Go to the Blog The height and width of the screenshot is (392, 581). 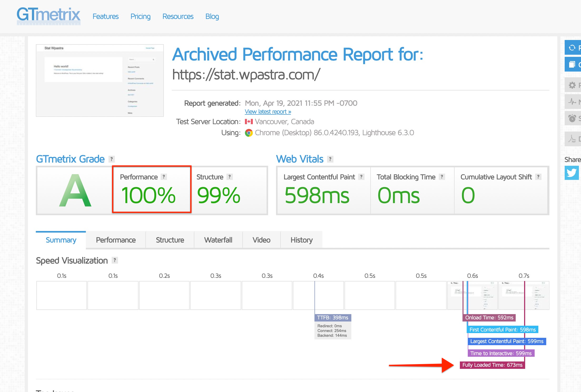click(212, 16)
